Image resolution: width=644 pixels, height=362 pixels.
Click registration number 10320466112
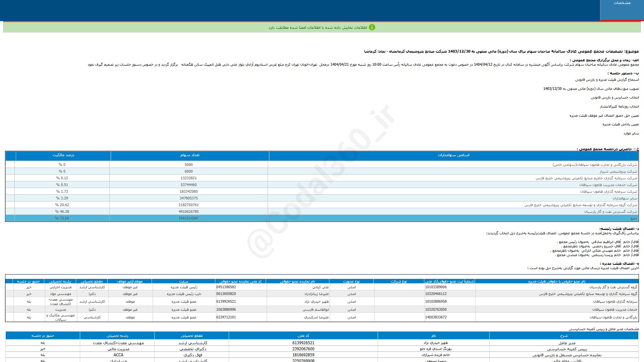pos(436,294)
